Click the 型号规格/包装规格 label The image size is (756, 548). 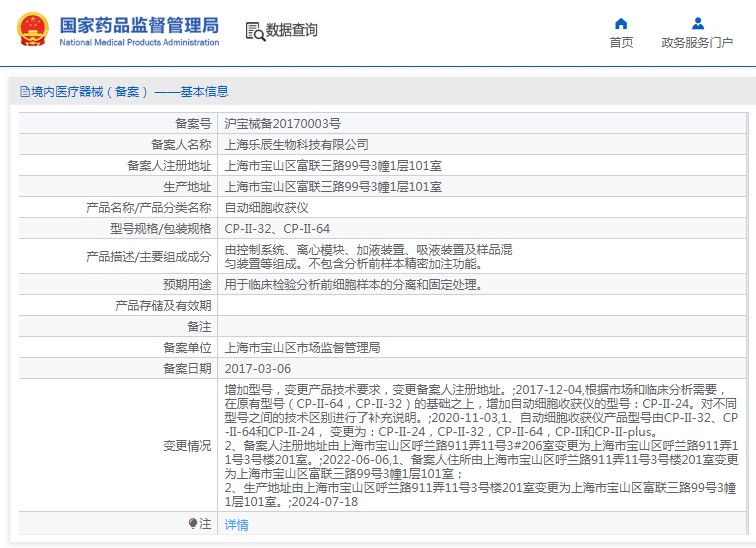(161, 228)
